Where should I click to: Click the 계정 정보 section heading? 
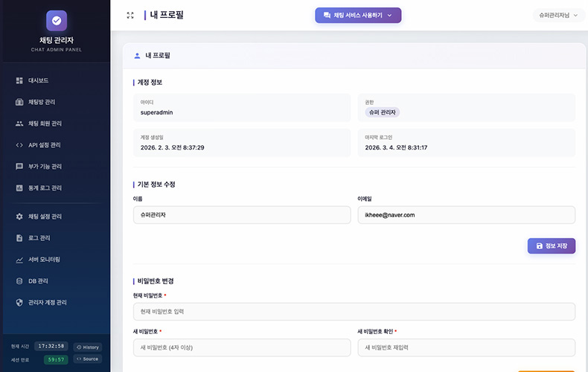(x=150, y=83)
